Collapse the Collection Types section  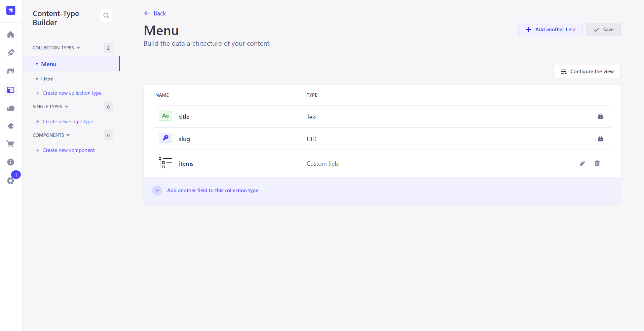pyautogui.click(x=56, y=48)
